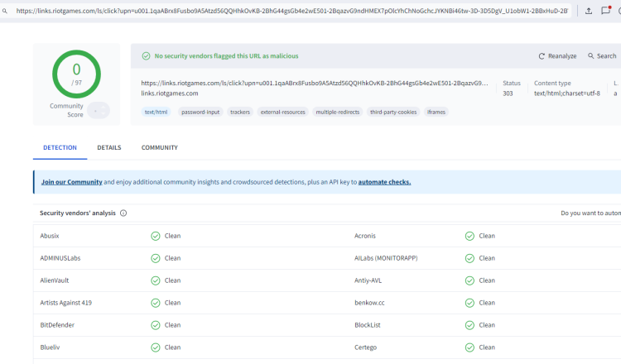Click the password-input tag
This screenshot has width=621, height=364.
[x=200, y=113]
